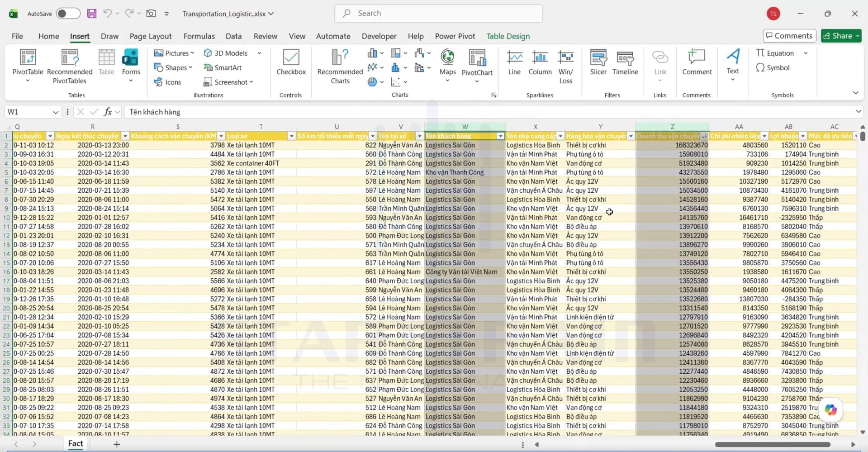This screenshot has width=868, height=452.
Task: Open the 3D Models insert option
Action: (x=226, y=53)
